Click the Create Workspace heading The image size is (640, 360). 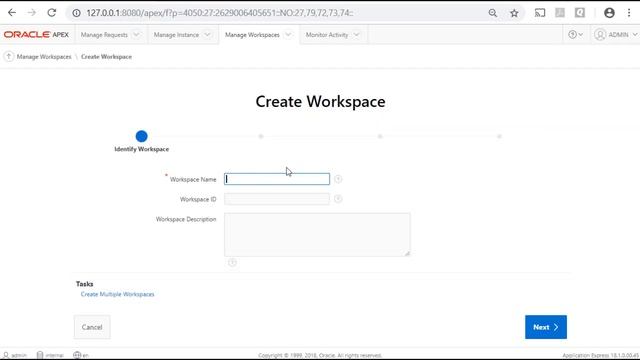coord(320,102)
